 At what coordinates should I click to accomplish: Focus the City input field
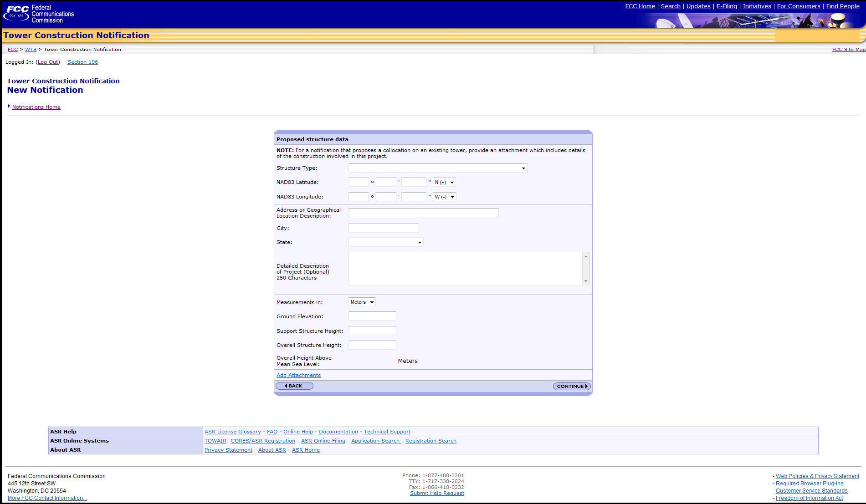click(384, 228)
